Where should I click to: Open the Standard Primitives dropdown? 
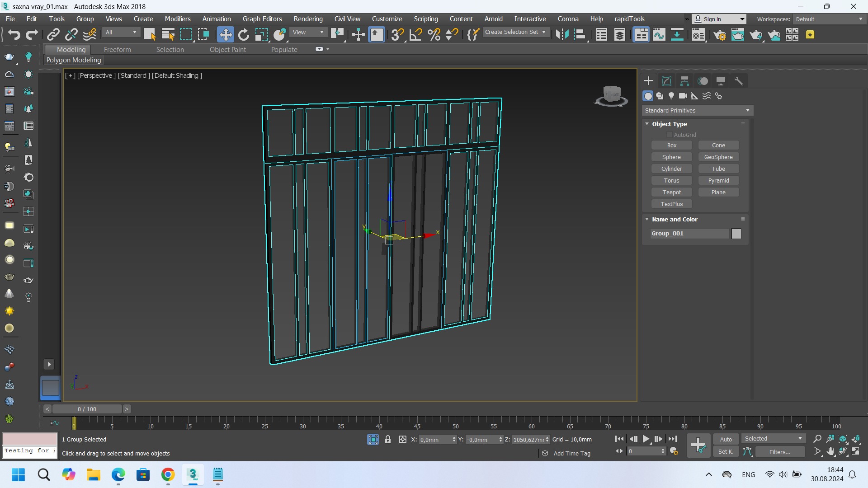[x=697, y=110]
